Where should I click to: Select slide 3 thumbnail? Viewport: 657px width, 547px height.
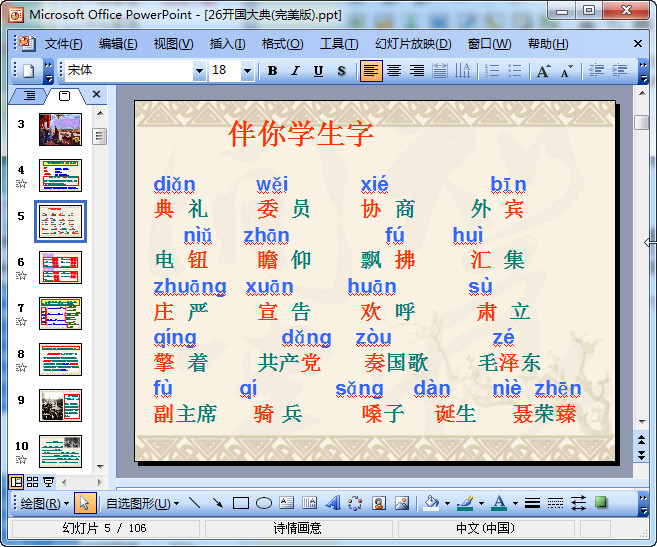click(x=60, y=130)
